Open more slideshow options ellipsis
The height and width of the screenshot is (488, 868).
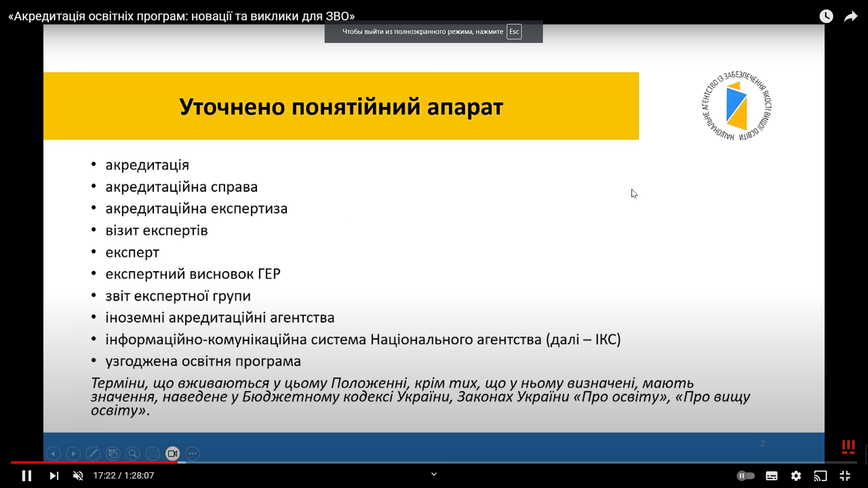tap(193, 453)
